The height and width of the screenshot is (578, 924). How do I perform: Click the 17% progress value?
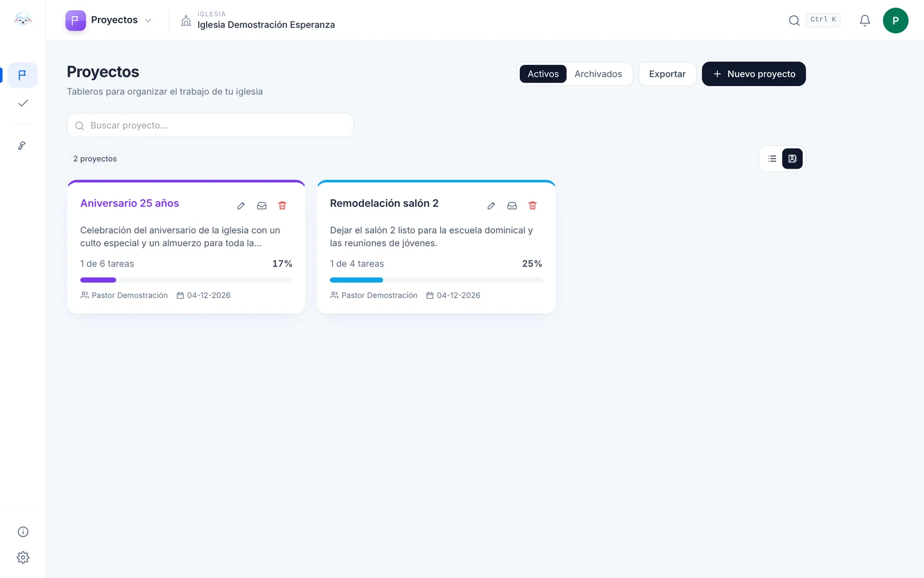282,264
